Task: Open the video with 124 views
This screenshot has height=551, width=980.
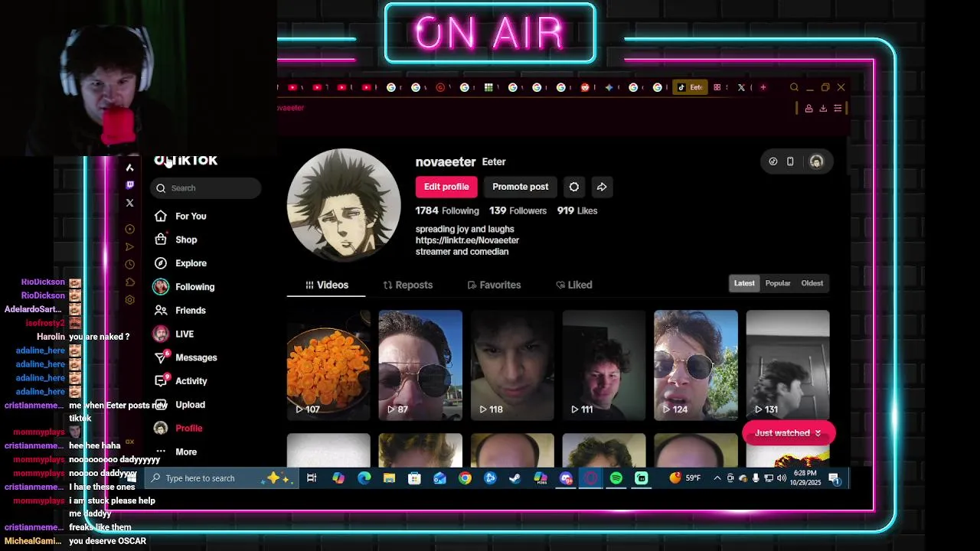Action: [696, 365]
